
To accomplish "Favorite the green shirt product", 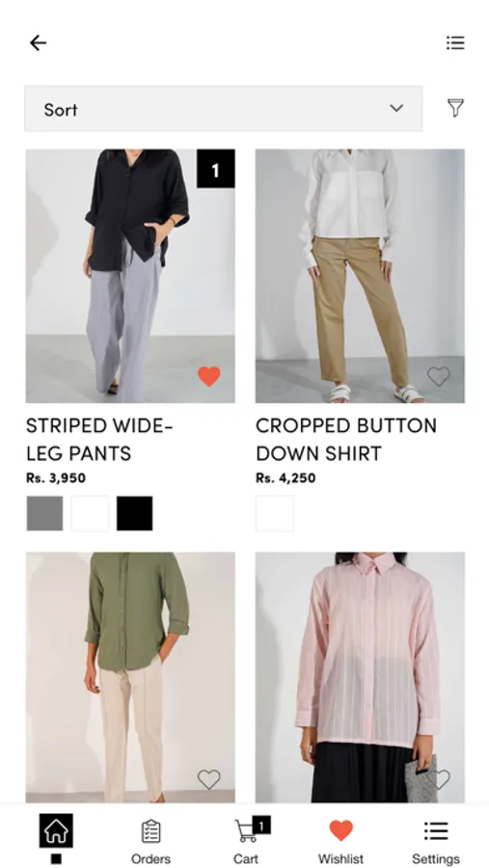I will pyautogui.click(x=208, y=779).
